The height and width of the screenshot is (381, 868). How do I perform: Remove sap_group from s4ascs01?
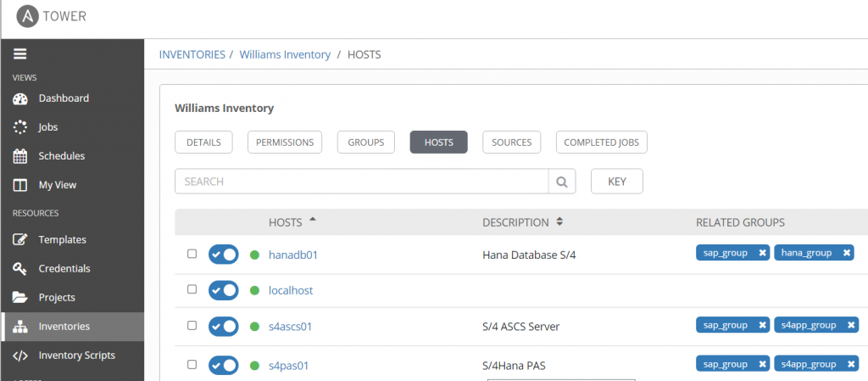point(762,325)
